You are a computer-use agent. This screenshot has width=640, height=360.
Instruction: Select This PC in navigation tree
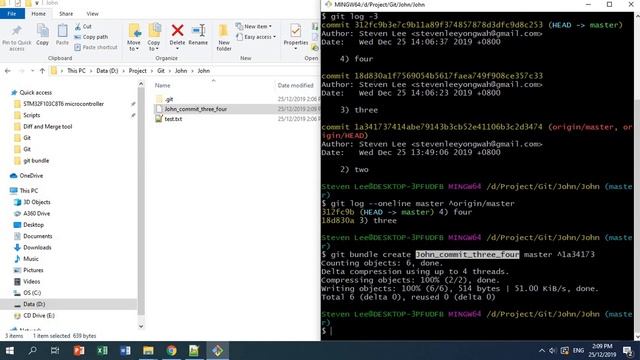click(x=29, y=191)
